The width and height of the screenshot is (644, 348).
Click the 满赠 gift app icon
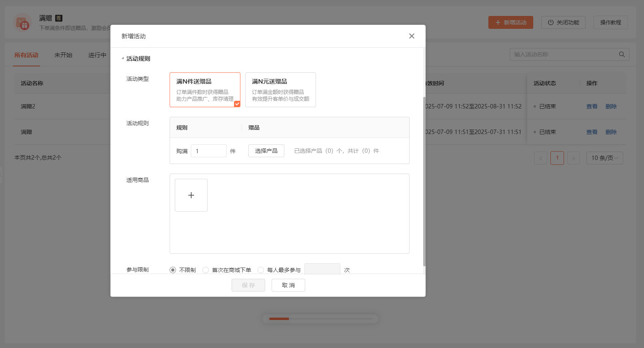[x=23, y=23]
